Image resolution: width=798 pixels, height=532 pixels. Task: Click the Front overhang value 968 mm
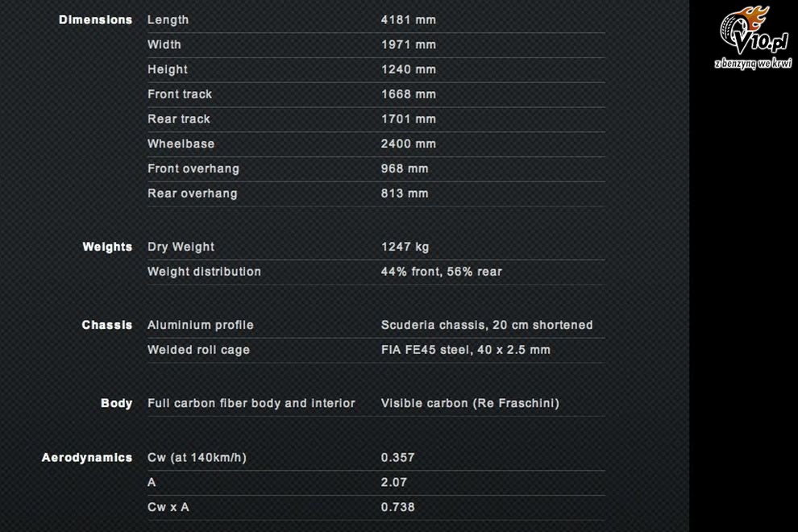click(405, 168)
